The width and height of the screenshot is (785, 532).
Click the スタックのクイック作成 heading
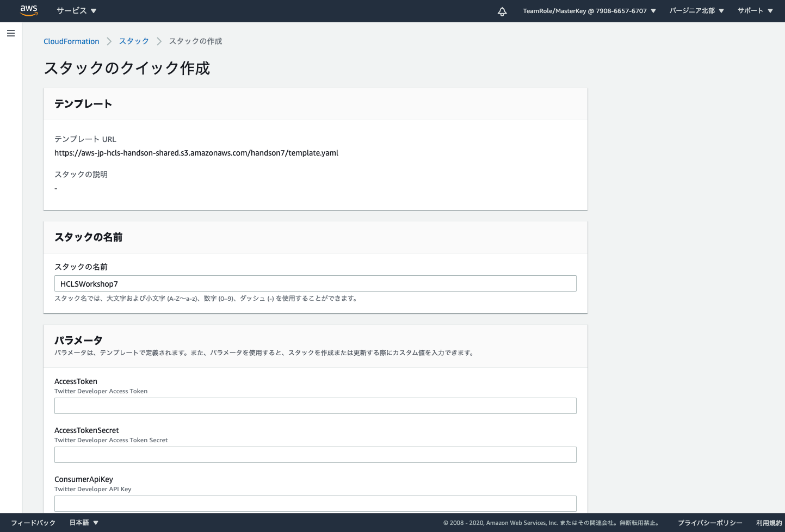point(127,68)
